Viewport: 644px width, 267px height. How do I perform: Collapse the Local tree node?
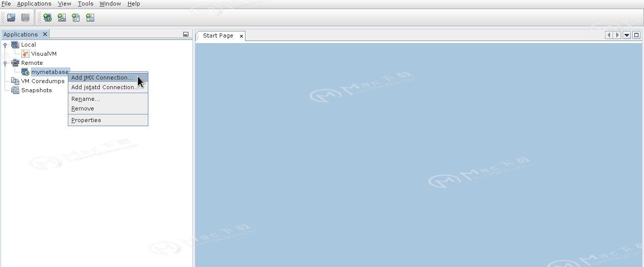pos(5,45)
